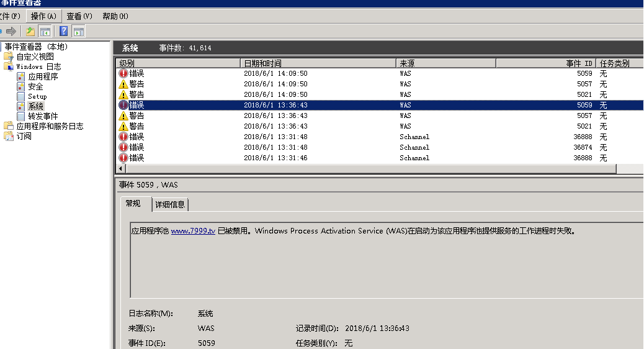
Task: Click the 记录时间 value 2018/6/1 13:36:43
Action: pyautogui.click(x=377, y=329)
